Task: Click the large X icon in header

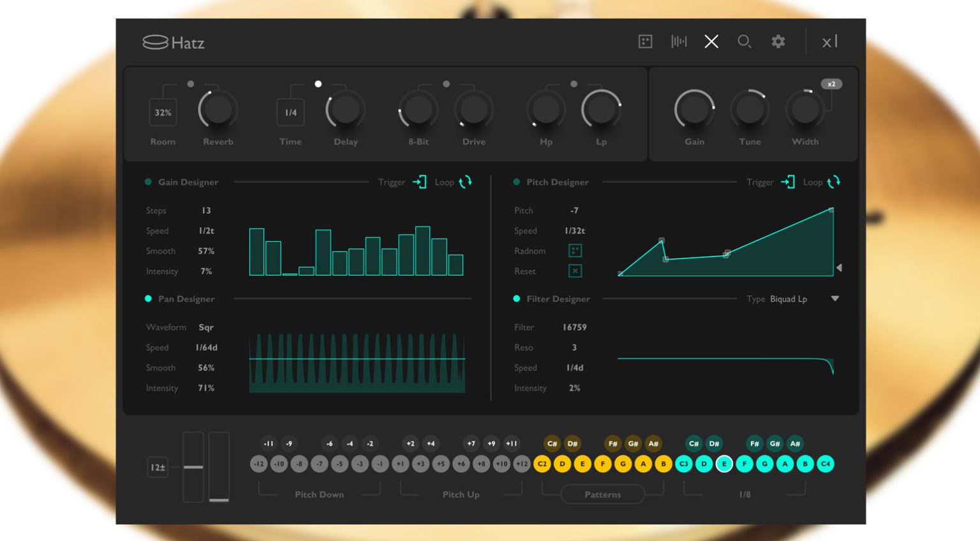Action: [711, 41]
